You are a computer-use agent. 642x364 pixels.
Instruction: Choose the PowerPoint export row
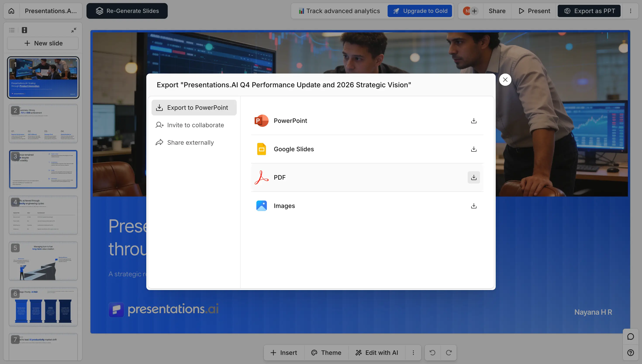click(x=367, y=121)
